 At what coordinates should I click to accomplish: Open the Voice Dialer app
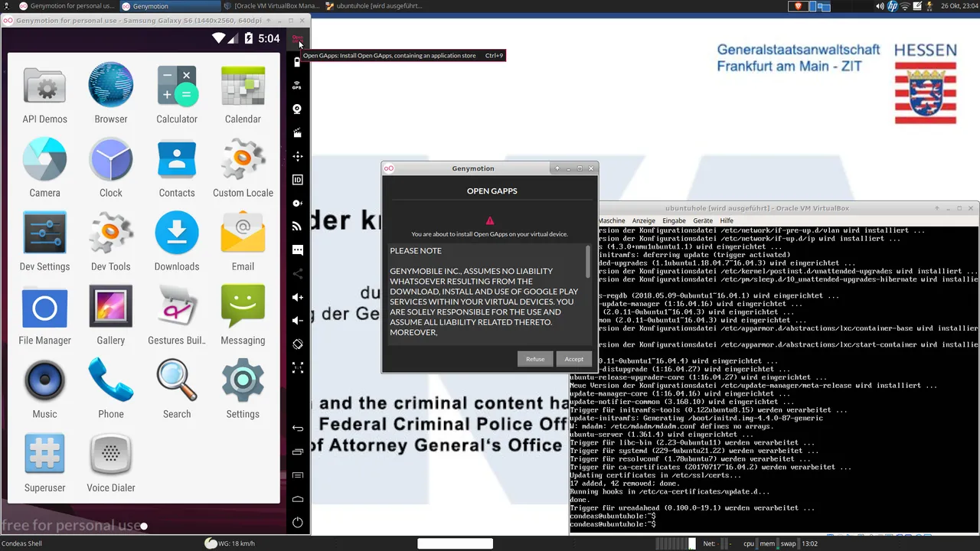tap(111, 461)
